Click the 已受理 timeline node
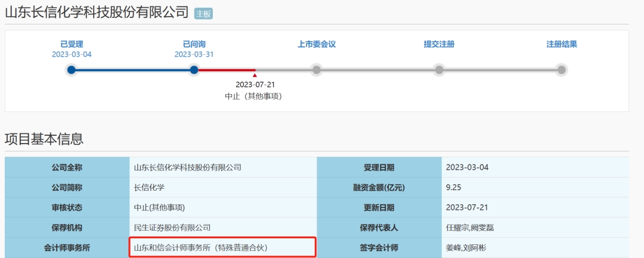This screenshot has height=258, width=644. [72, 70]
